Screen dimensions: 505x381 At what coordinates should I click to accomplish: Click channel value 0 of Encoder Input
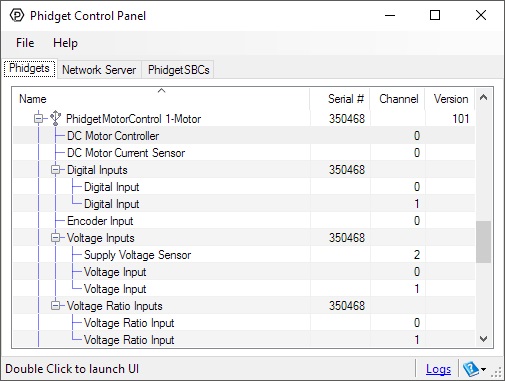point(417,221)
